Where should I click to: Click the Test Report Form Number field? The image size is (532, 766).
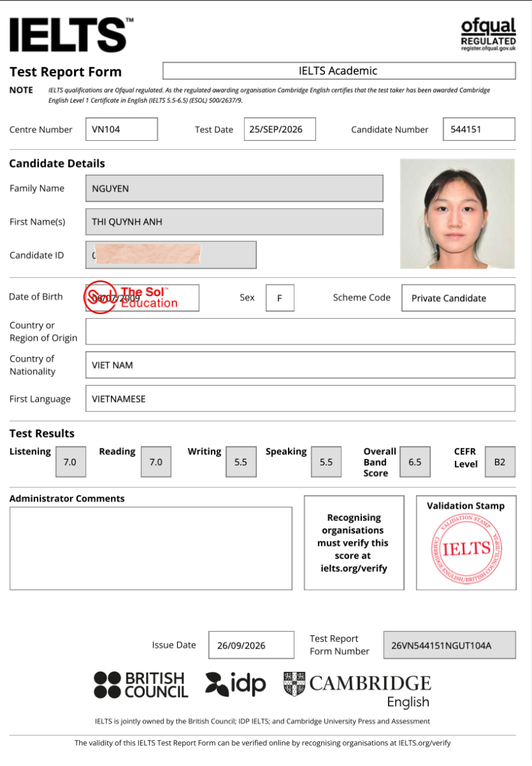450,645
